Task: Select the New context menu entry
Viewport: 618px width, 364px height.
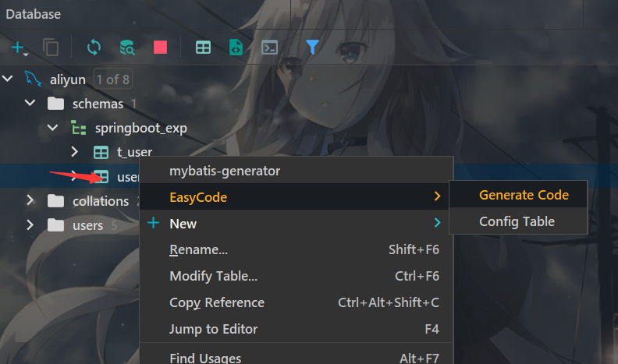Action: click(297, 223)
